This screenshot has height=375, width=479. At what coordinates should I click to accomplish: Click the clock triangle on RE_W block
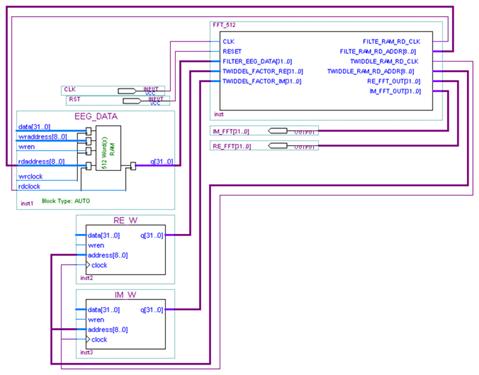click(x=88, y=265)
